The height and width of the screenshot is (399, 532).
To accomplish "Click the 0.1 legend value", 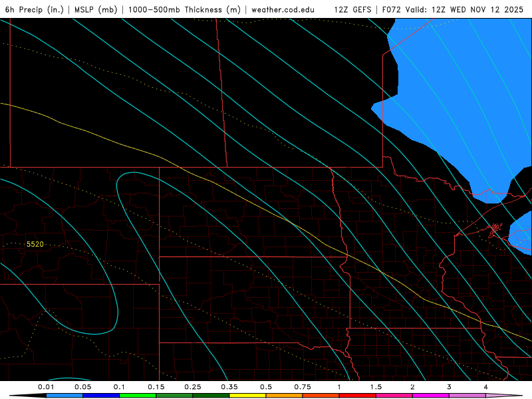I will coord(119,387).
